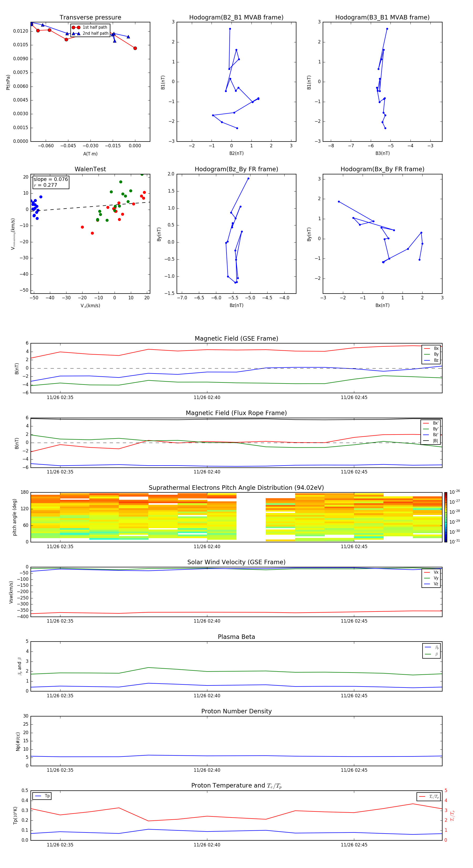The image size is (473, 868).
Task: Select the By' entry in Flux Rope legend
Action: coord(431,429)
